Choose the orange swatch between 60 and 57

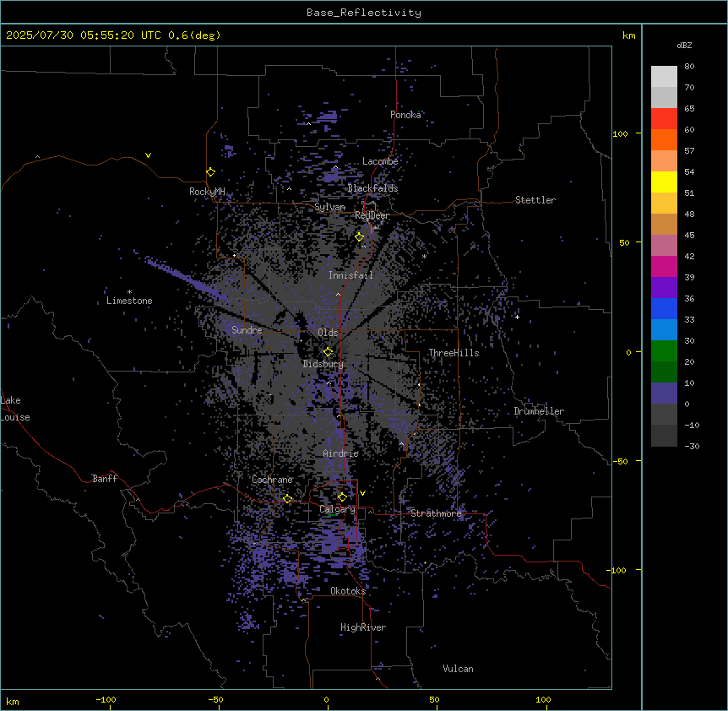tap(664, 139)
